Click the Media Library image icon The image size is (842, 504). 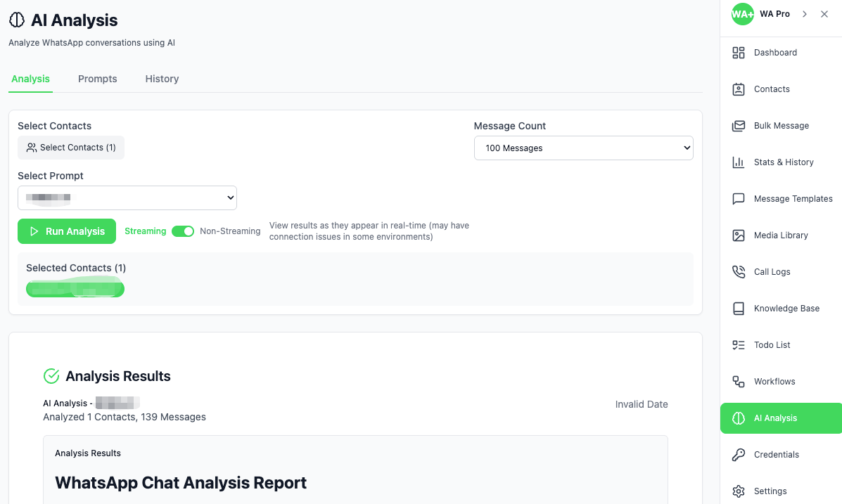[x=739, y=235]
